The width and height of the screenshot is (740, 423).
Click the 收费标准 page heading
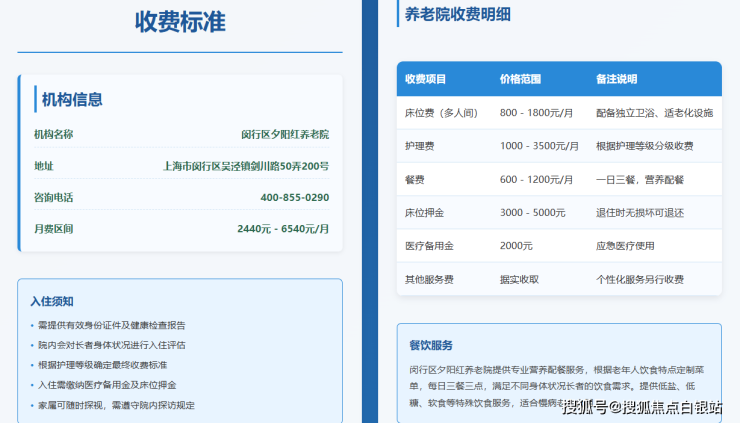click(180, 22)
